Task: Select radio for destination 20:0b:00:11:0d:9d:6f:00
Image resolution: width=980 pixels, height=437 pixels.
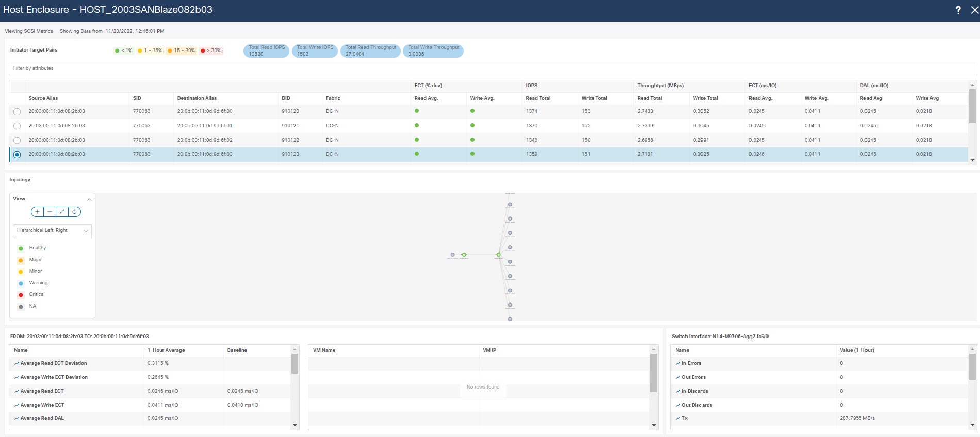Action: (x=17, y=112)
